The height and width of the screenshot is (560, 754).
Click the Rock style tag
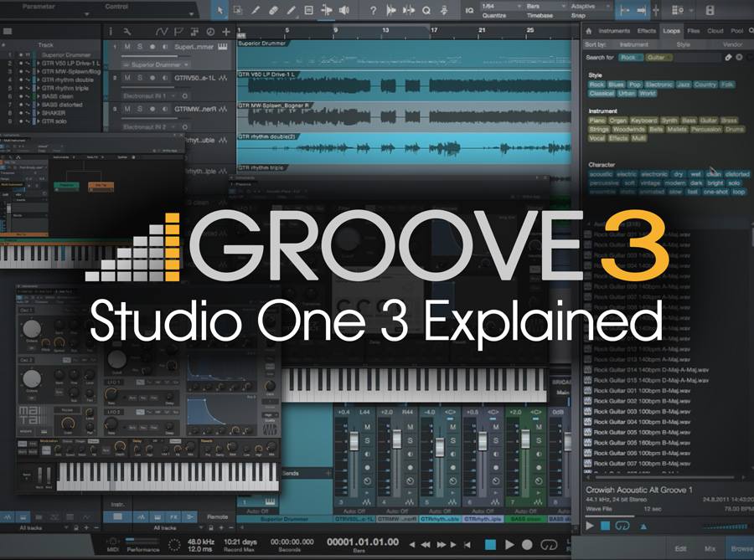coord(596,85)
